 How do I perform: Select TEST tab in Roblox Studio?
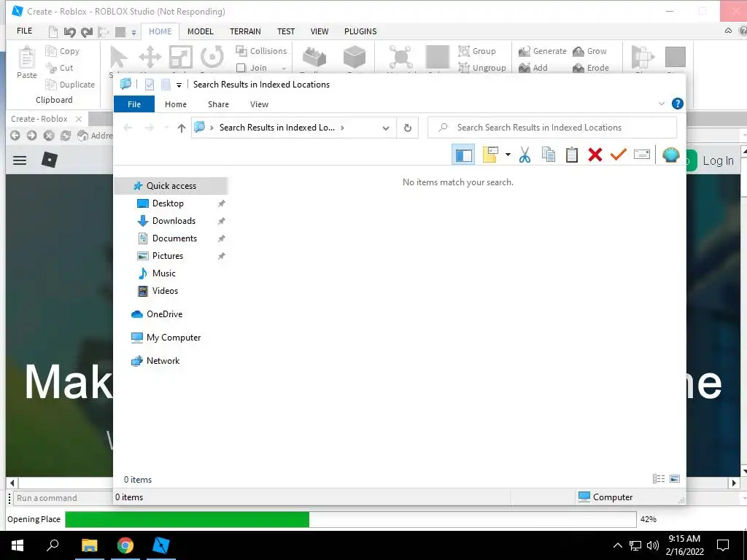[x=286, y=31]
